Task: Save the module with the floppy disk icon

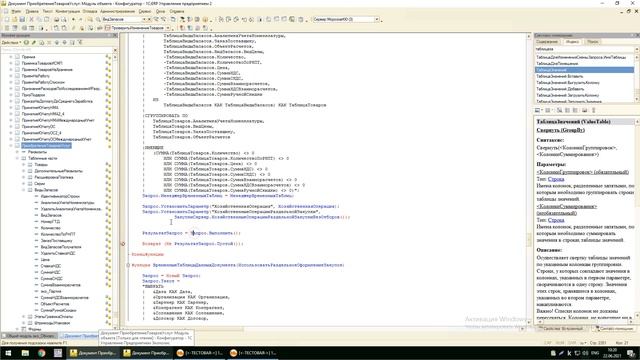Action: click(22, 19)
